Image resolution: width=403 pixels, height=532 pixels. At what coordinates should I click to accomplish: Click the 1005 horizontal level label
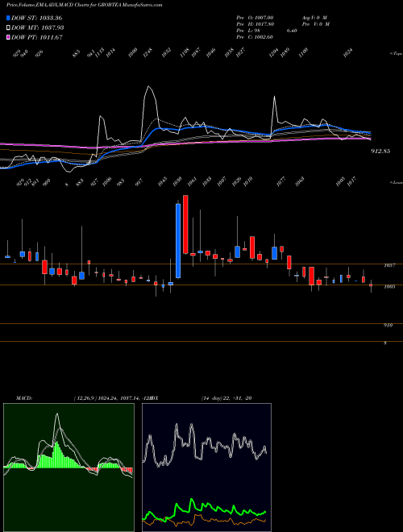coord(389,287)
